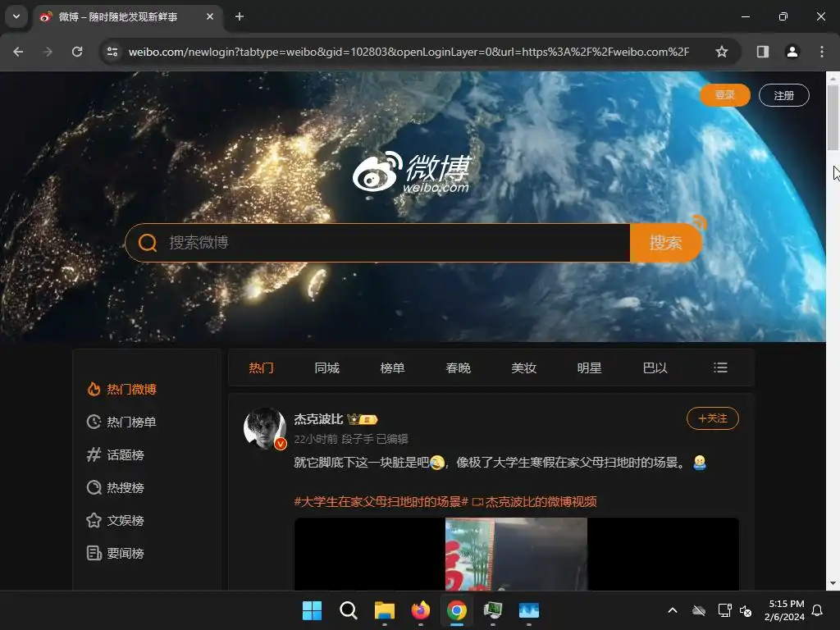The image size is (840, 630).
Task: Open the monitor app in taskbar
Action: coord(493,610)
